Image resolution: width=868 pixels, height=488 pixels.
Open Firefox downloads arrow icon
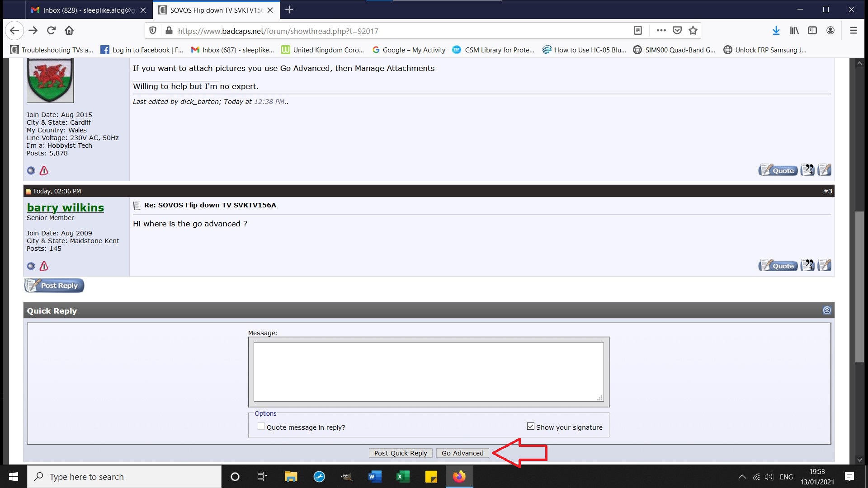pyautogui.click(x=776, y=30)
